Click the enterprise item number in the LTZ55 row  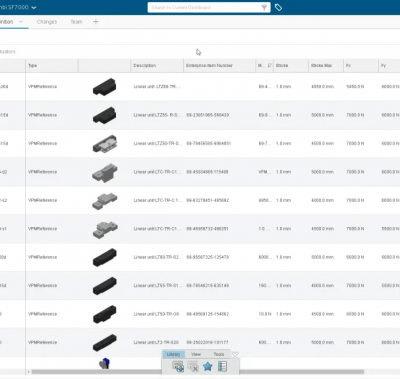click(x=208, y=115)
